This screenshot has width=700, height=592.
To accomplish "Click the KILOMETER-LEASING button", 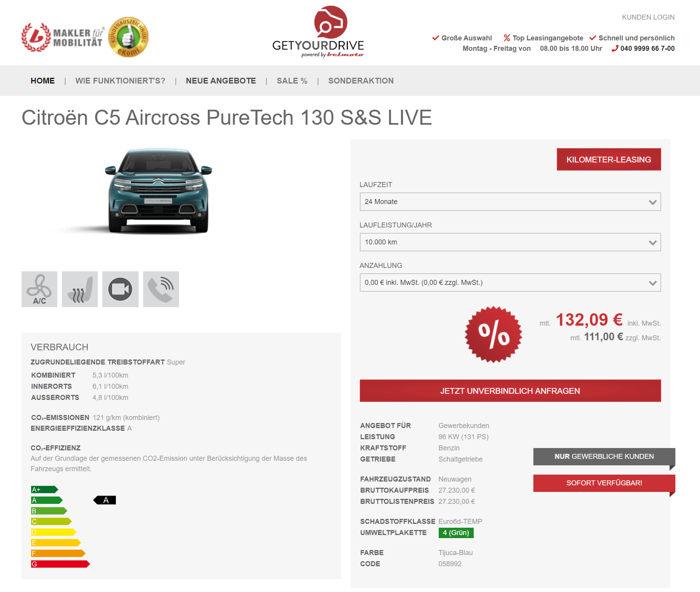I will click(609, 159).
